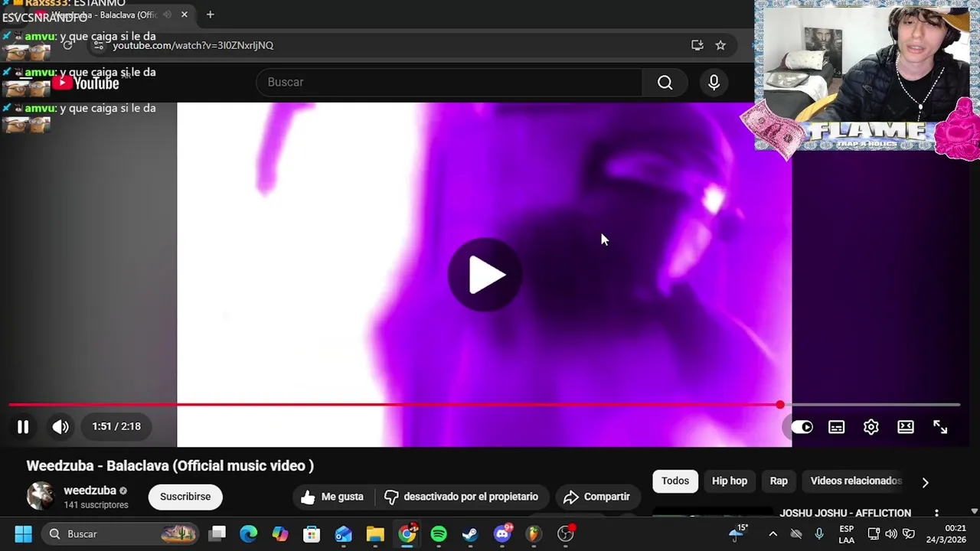Open the Windows Start menu

pyautogui.click(x=23, y=533)
